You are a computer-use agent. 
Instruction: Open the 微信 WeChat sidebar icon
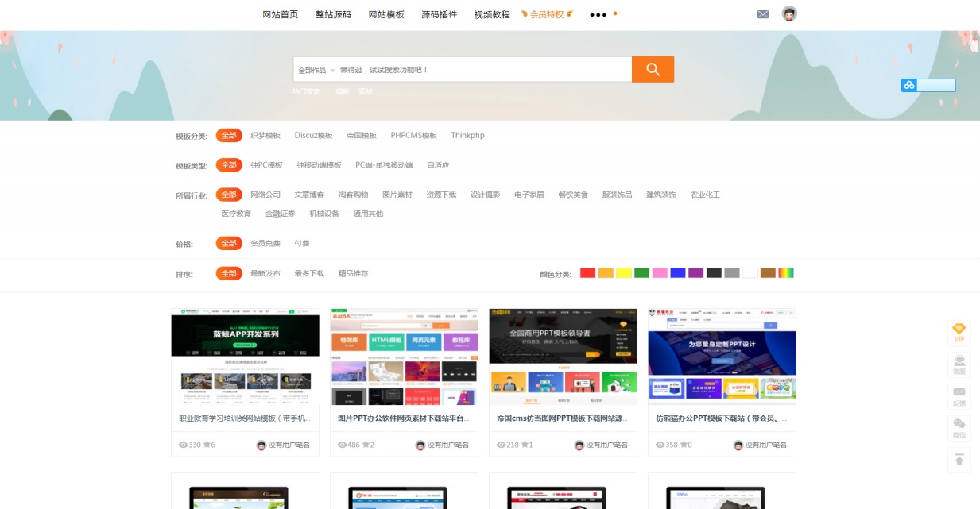click(x=959, y=428)
